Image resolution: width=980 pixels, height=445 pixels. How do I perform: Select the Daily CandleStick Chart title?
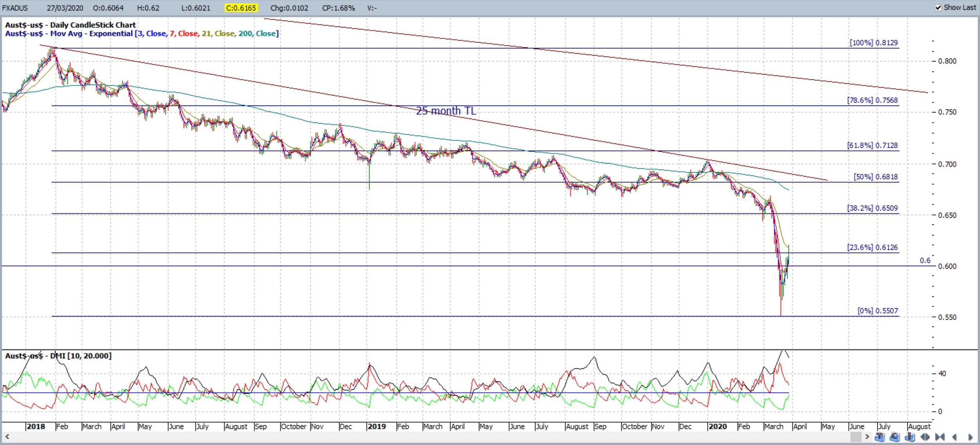(x=71, y=25)
